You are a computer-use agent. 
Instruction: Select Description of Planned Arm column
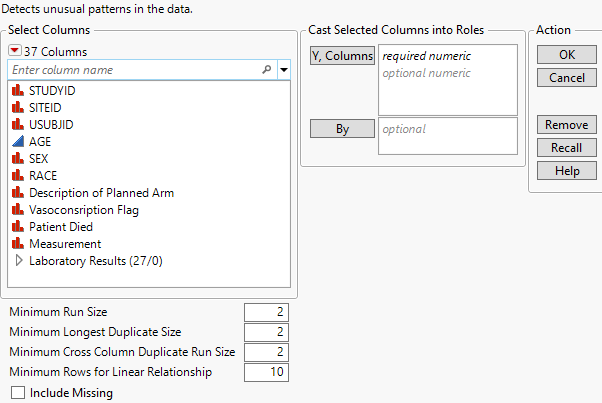[x=101, y=192]
